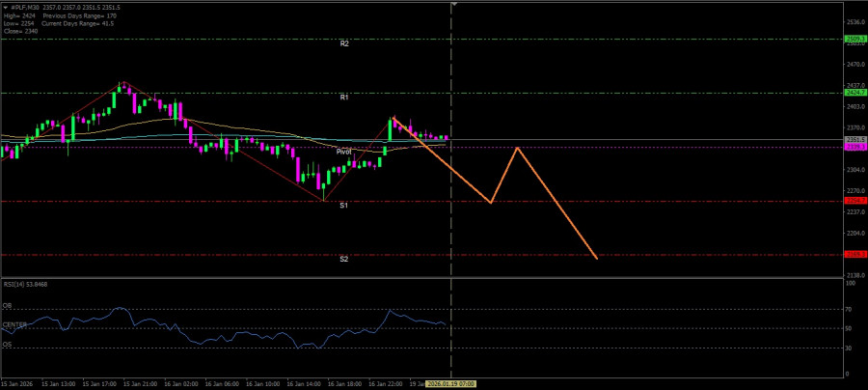Viewport: 868px width, 390px height.
Task: Click the High= 2424 info text
Action: point(19,15)
